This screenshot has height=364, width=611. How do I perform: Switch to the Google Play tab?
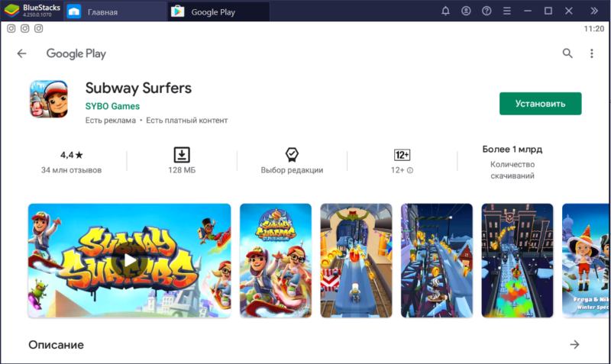(218, 11)
